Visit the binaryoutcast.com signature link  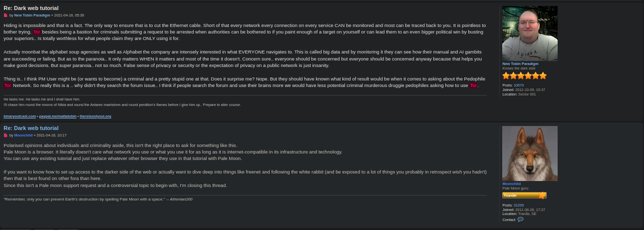click(x=19, y=116)
